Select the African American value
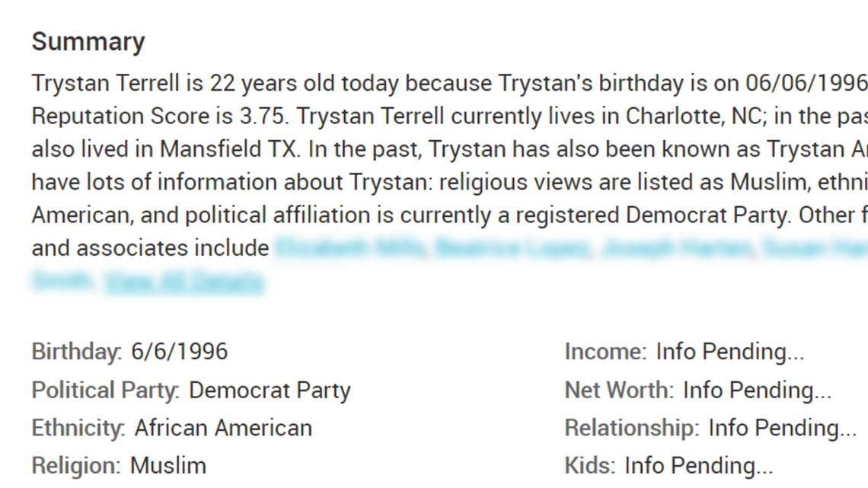Screen dimensions: 868x488 click(224, 428)
